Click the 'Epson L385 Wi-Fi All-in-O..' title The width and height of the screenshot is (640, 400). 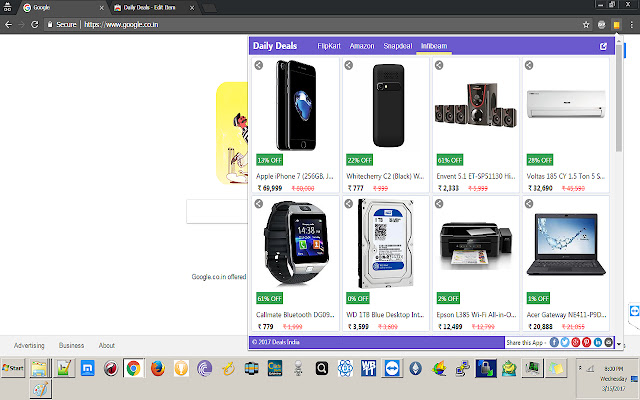pyautogui.click(x=476, y=315)
